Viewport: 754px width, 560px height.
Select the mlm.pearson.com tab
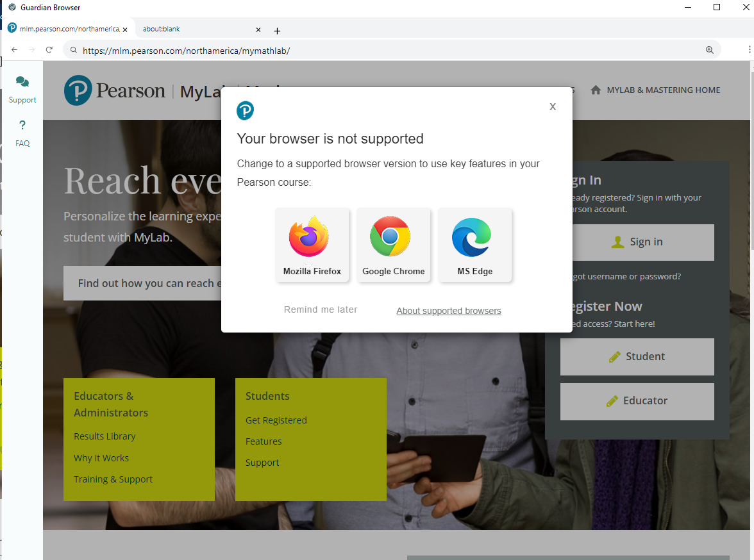[67, 29]
